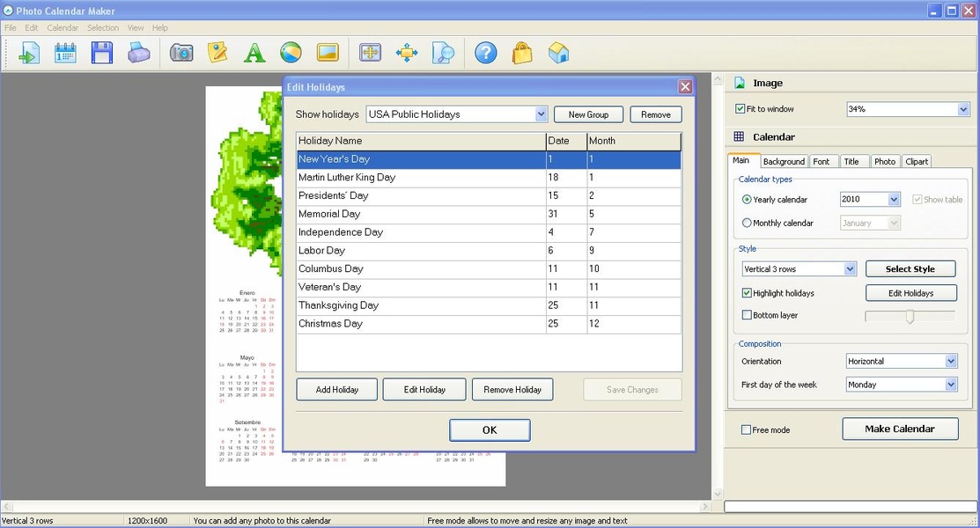Click the Remove Holiday button
Screen dimensions: 980x528
(x=512, y=389)
